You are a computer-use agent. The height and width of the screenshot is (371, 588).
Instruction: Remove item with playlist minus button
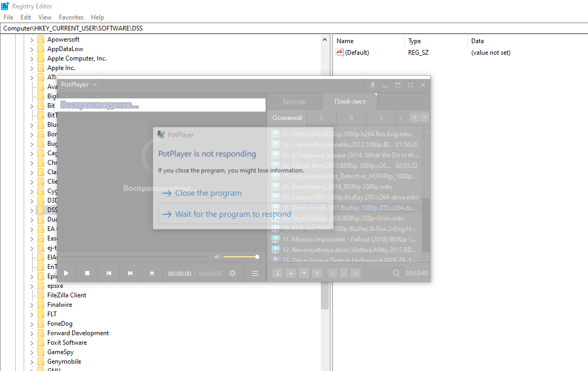pyautogui.click(x=343, y=274)
